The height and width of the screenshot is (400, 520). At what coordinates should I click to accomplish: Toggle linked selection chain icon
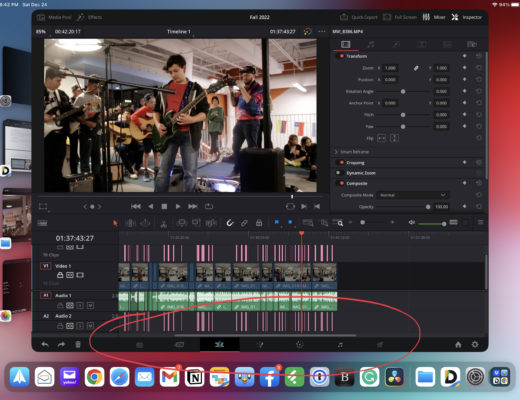pyautogui.click(x=244, y=223)
